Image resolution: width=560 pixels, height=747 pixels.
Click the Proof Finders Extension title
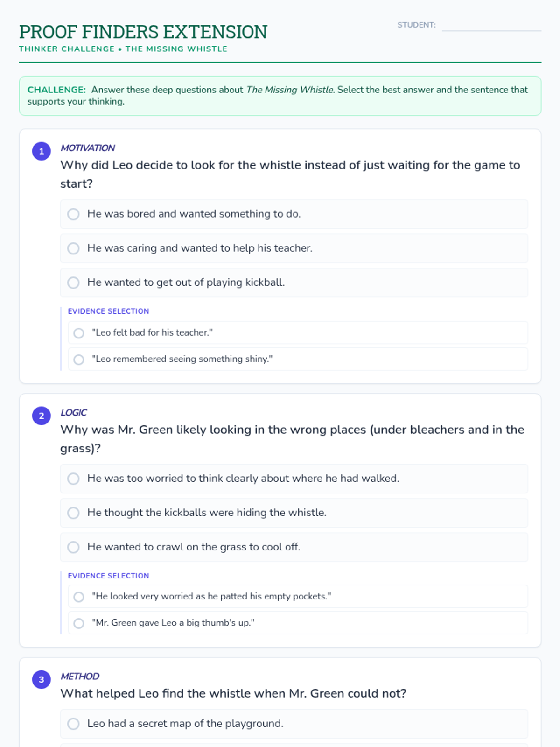coord(143,32)
